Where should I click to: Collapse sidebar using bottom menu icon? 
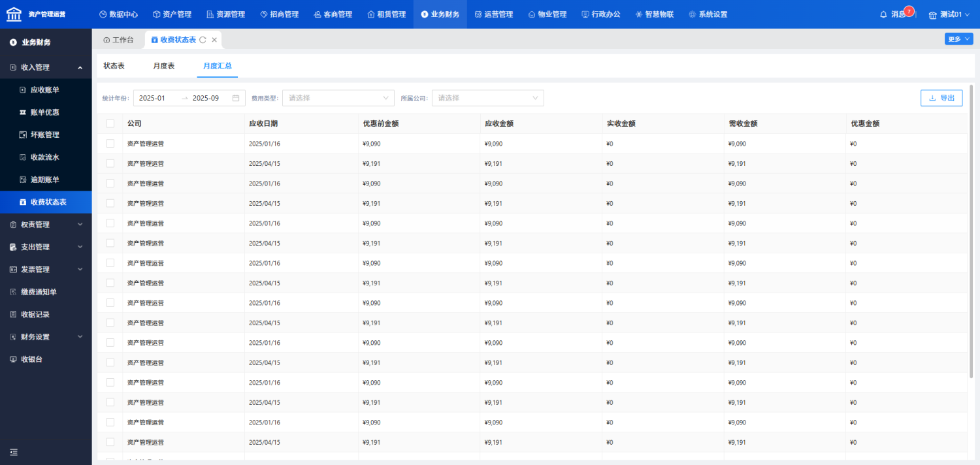tap(14, 452)
